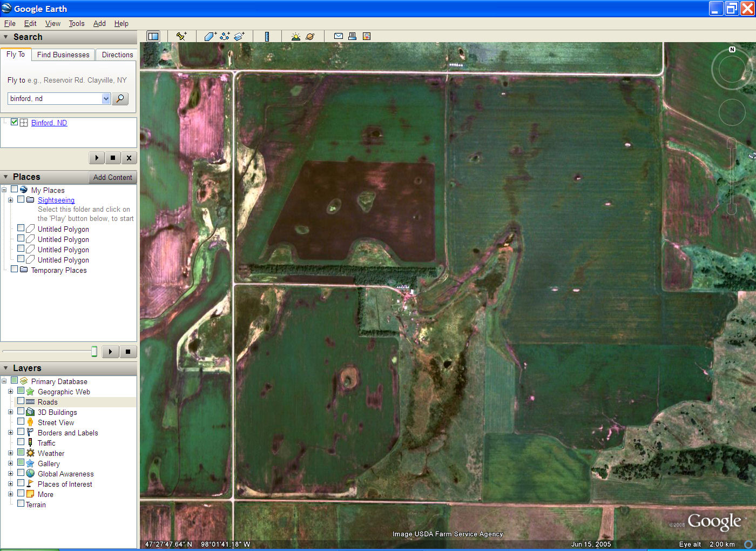Play the search results tour
Image resolution: width=756 pixels, height=551 pixels.
coord(97,158)
